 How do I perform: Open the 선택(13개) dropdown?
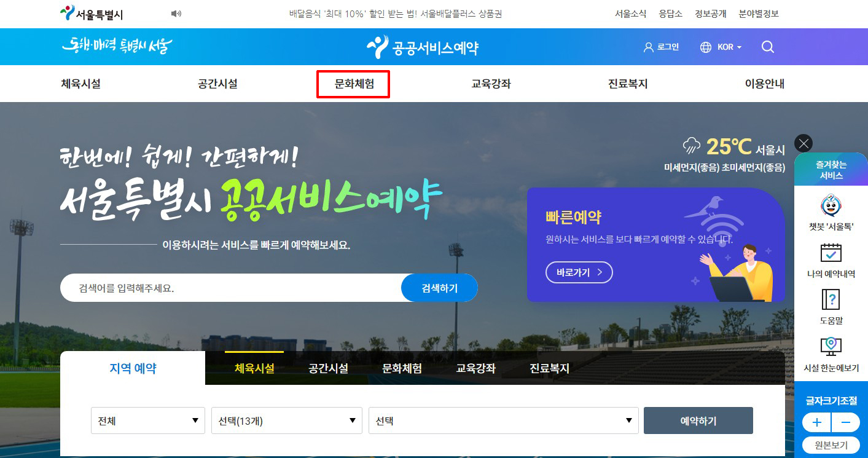[286, 420]
